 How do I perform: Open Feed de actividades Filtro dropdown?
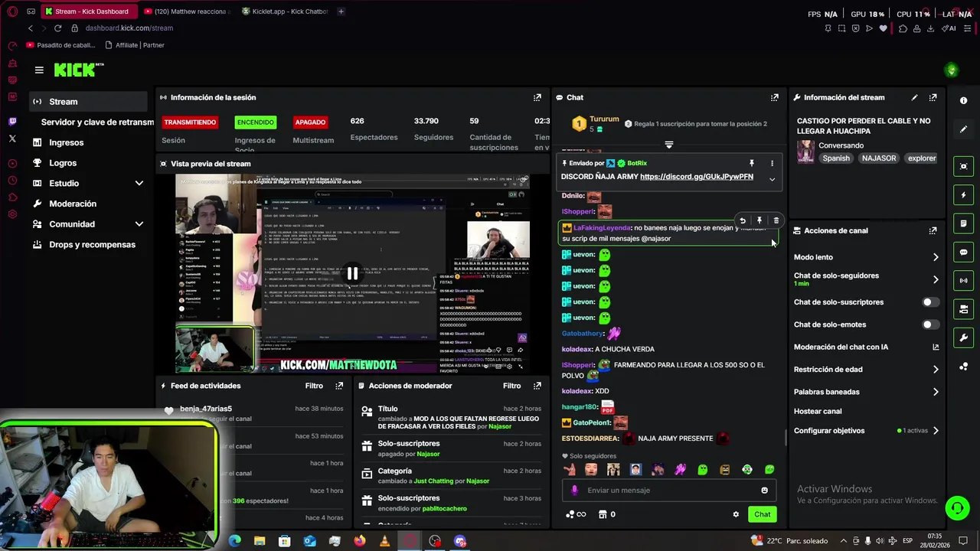(x=314, y=386)
